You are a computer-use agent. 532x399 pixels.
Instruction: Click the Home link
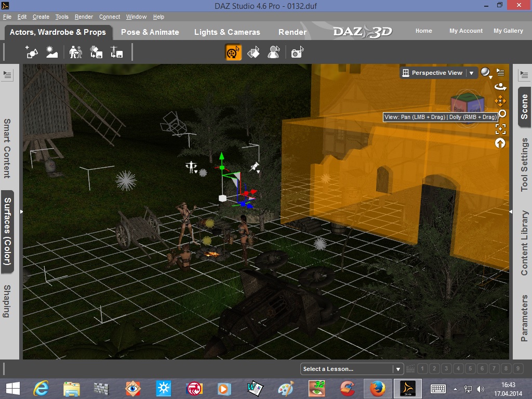pos(424,31)
